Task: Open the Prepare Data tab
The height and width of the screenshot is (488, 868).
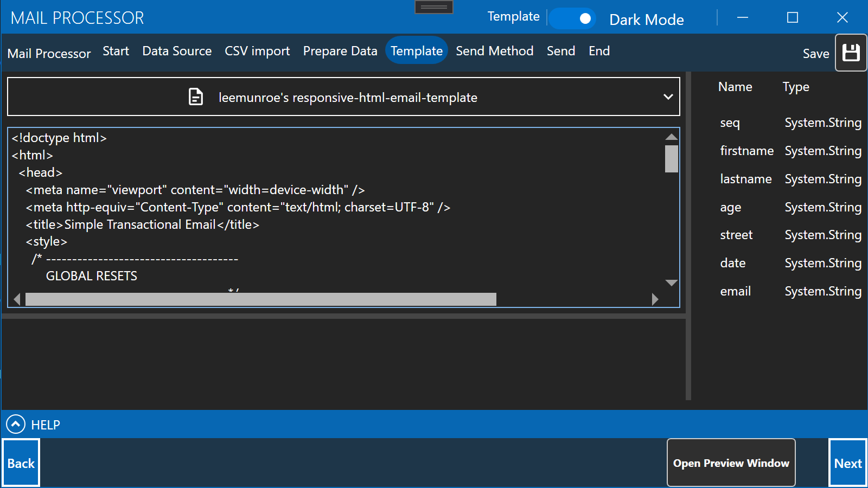Action: tap(340, 51)
